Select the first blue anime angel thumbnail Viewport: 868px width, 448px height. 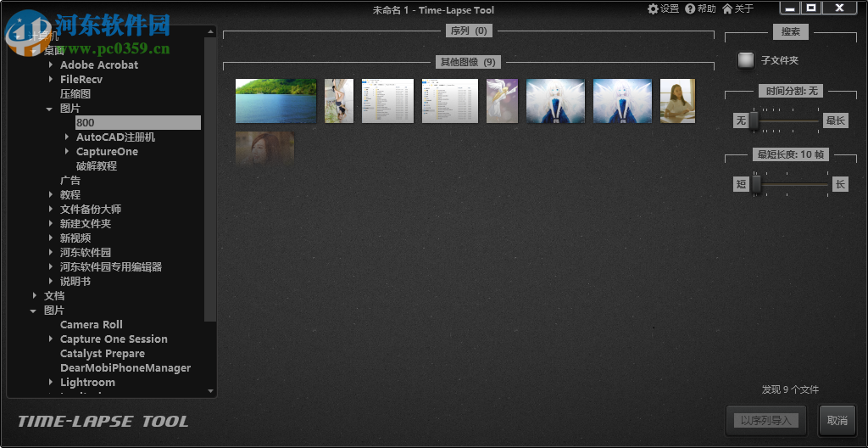(555, 101)
